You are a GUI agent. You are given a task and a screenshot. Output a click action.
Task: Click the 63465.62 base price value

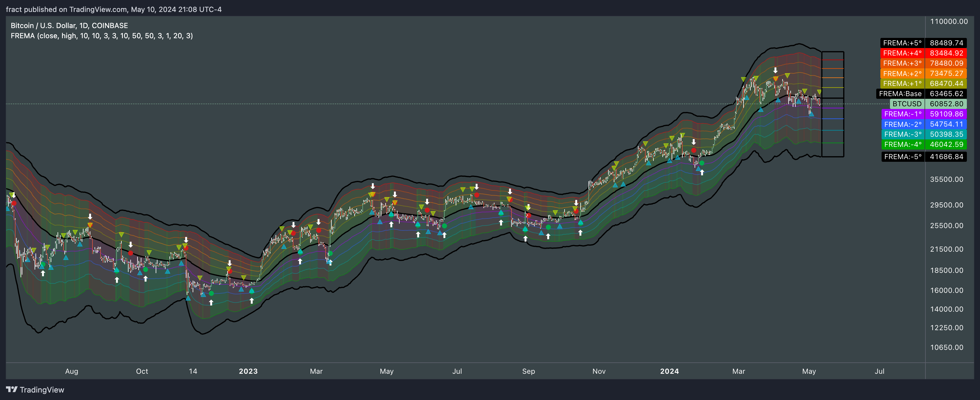click(x=946, y=94)
